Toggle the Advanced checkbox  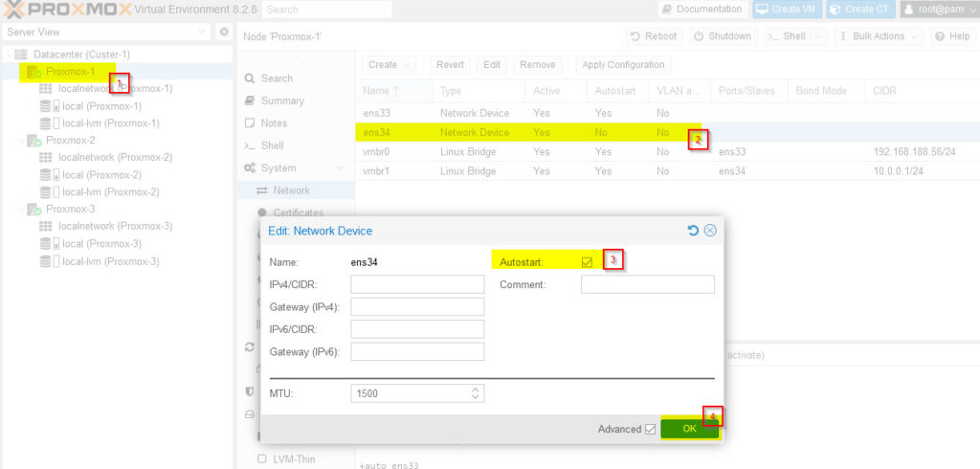pos(650,429)
